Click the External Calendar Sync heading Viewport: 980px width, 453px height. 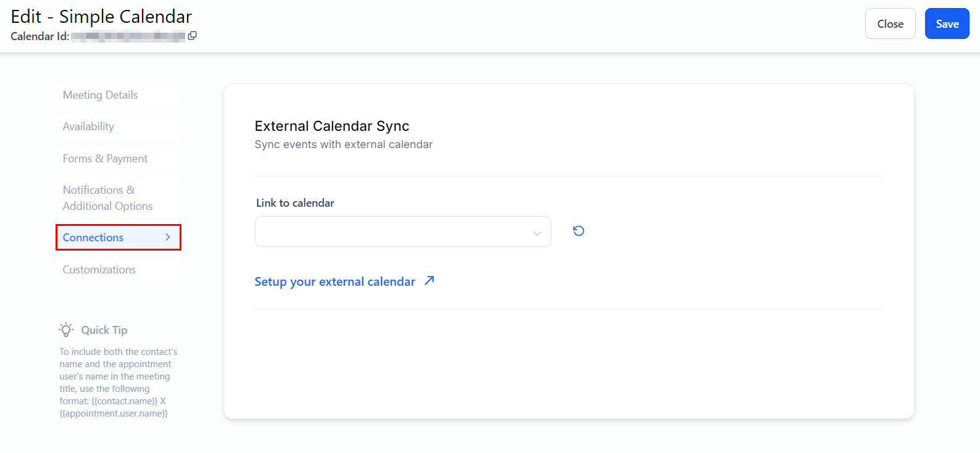click(x=331, y=126)
